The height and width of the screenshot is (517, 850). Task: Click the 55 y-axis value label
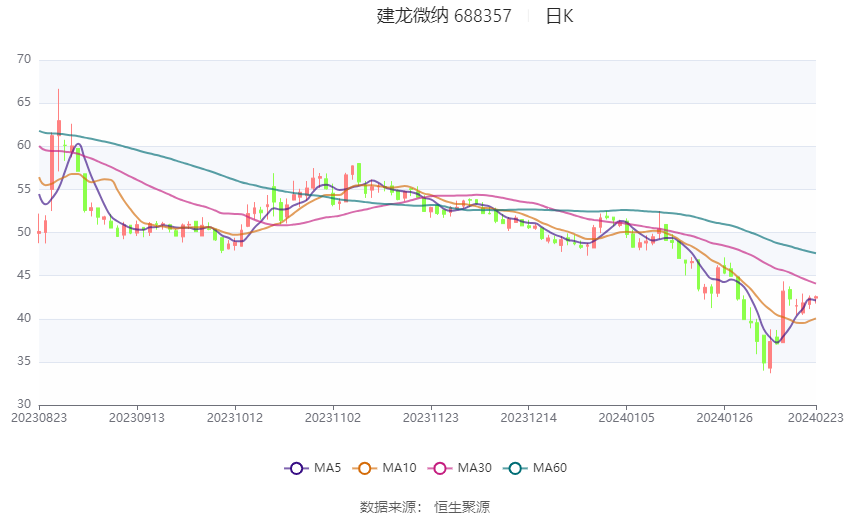point(24,189)
